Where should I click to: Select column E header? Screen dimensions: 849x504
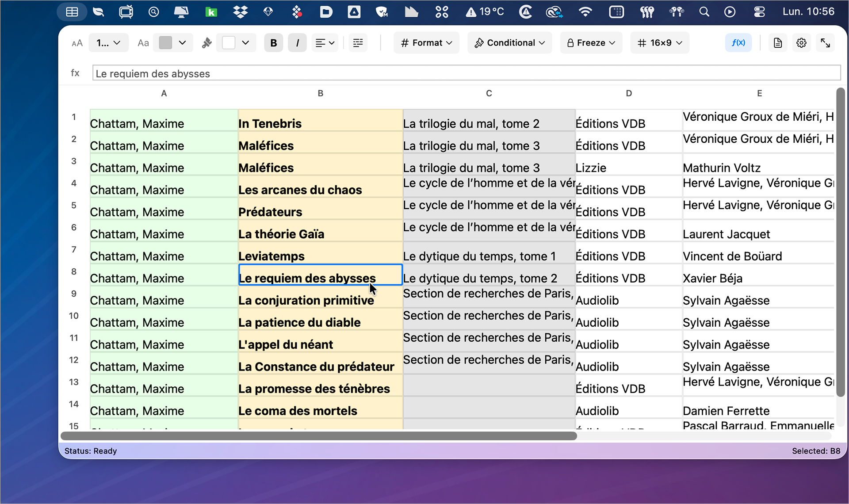click(759, 93)
